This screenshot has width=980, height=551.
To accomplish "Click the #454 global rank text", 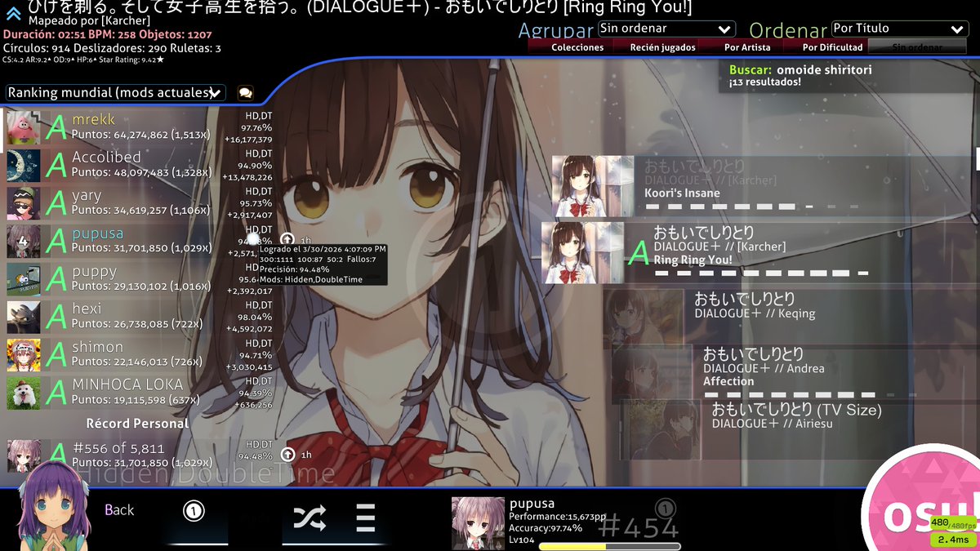I will coord(639,528).
